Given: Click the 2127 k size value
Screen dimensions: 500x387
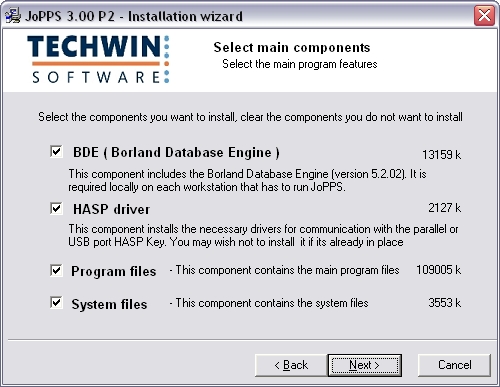Looking at the screenshot, I should point(445,208).
